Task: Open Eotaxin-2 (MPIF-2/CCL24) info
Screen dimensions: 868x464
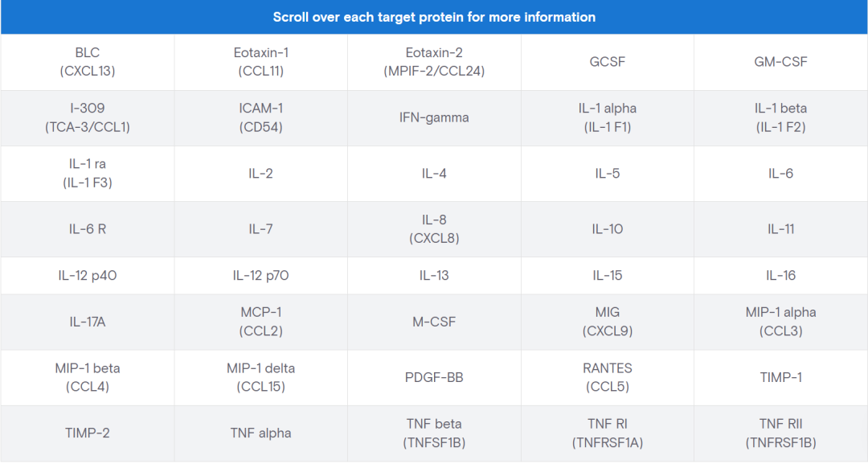Action: [434, 62]
